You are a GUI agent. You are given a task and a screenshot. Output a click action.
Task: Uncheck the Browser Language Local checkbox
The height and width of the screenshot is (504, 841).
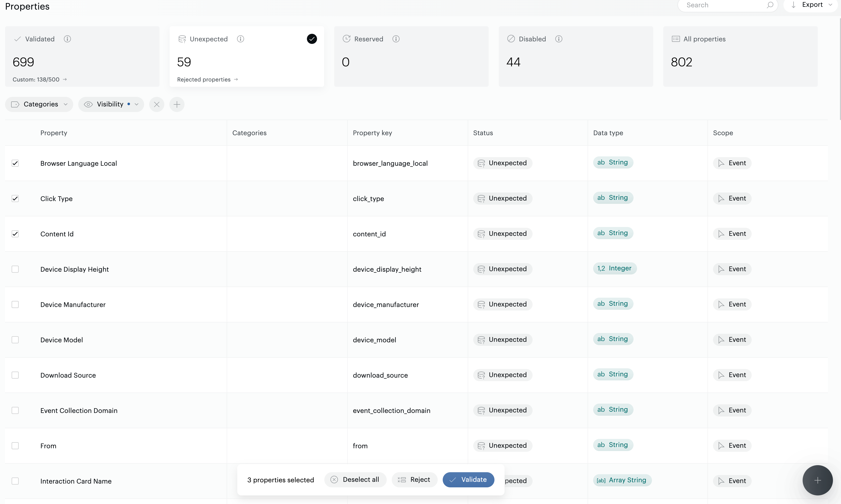pyautogui.click(x=15, y=163)
